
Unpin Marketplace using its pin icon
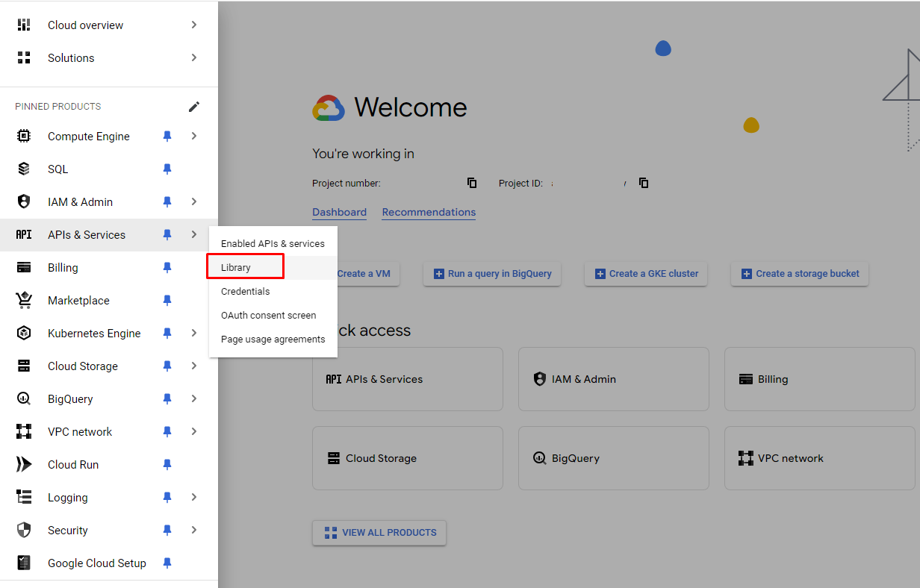tap(167, 300)
